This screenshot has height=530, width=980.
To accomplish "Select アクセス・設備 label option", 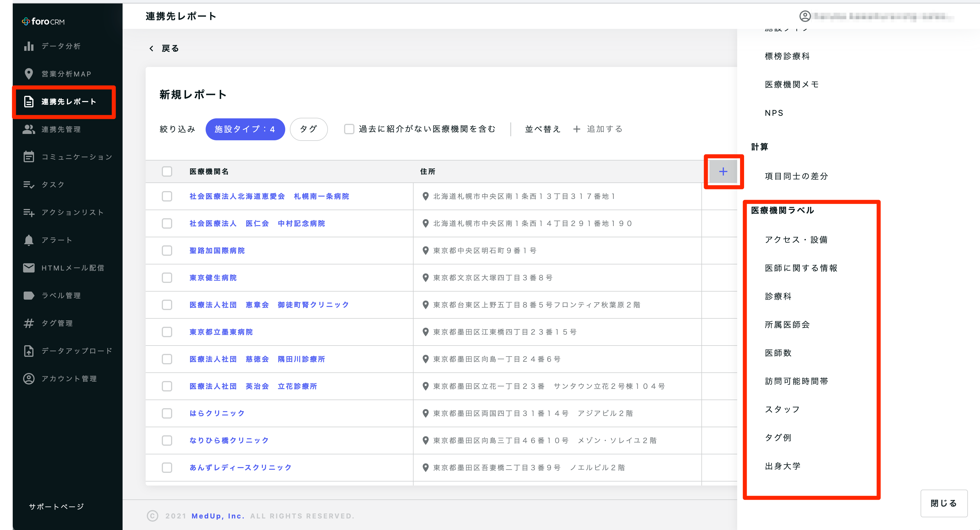I will [796, 240].
